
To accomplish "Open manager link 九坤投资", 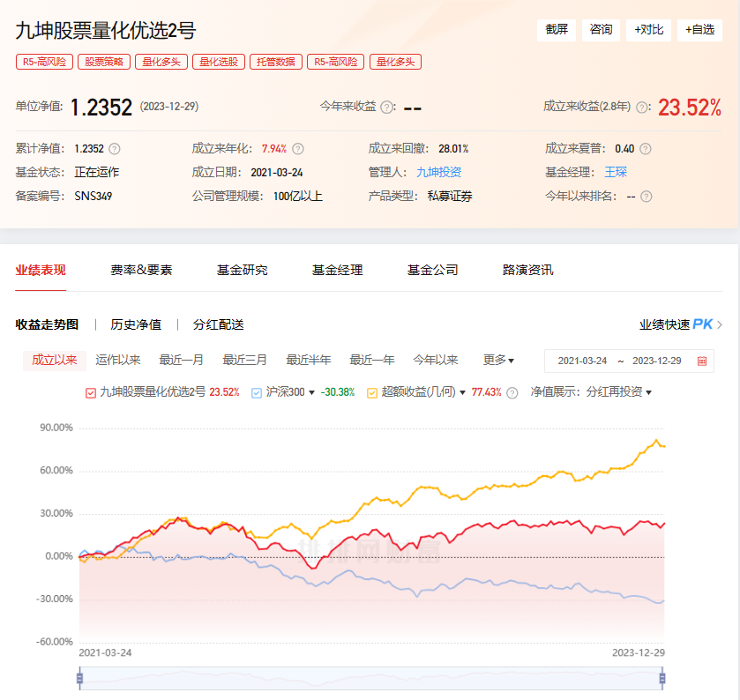I will pos(439,172).
